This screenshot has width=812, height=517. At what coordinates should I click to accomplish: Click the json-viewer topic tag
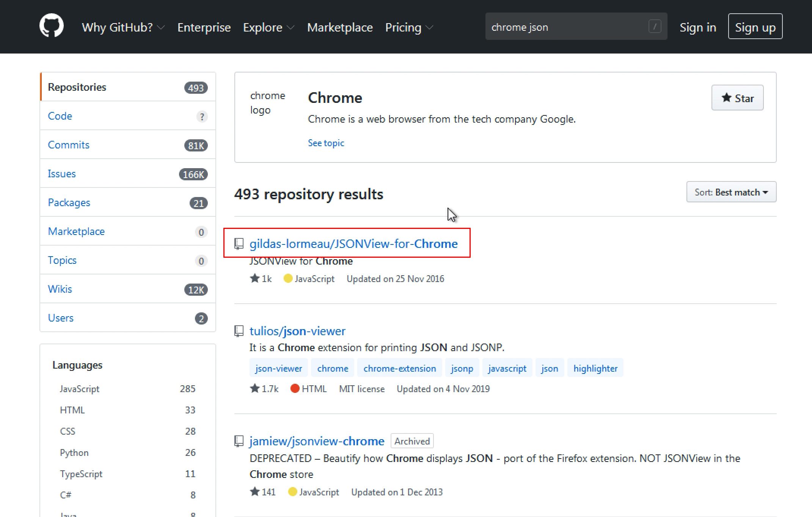(x=278, y=368)
